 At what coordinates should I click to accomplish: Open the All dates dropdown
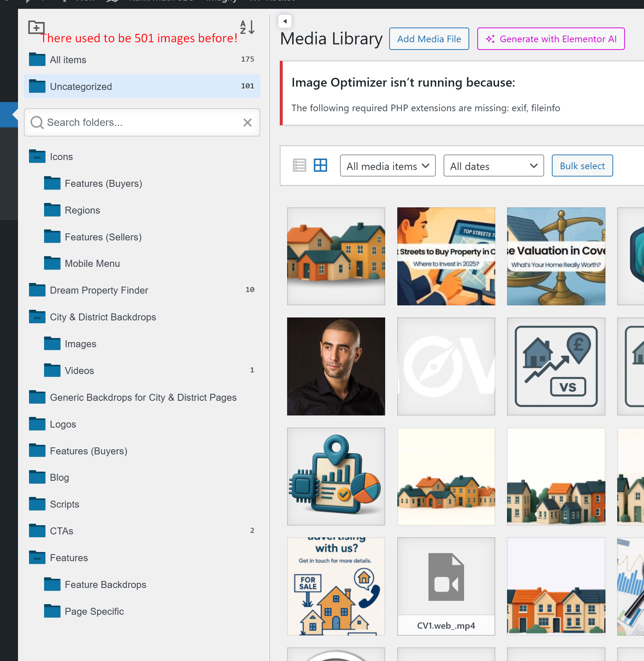click(493, 166)
